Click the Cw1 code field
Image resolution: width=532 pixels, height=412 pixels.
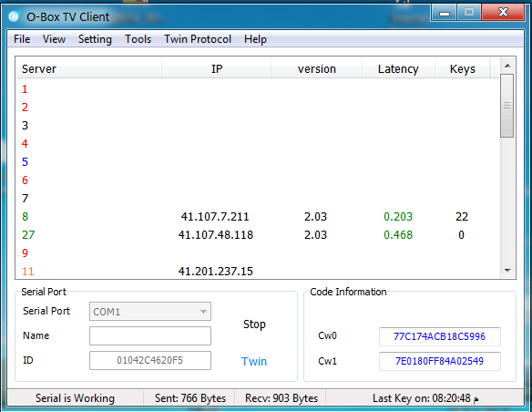click(440, 361)
